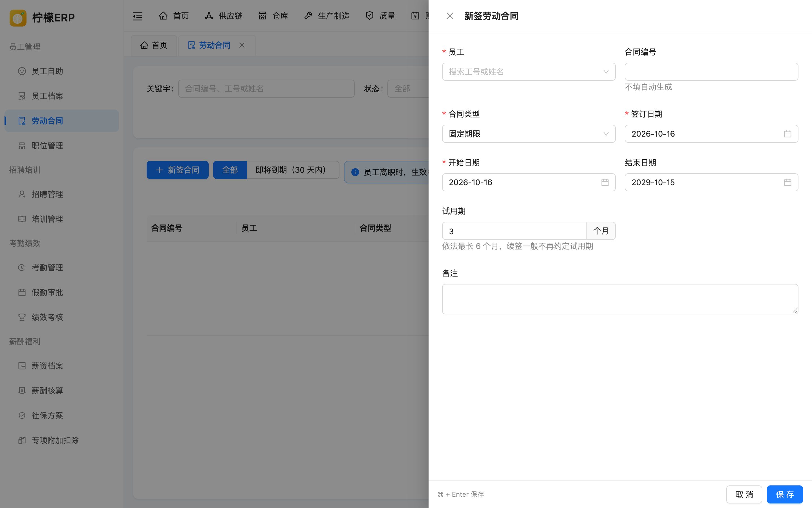Screen dimensions: 812x508
Task: Open 绩效考核 in sidebar
Action: 62,317
